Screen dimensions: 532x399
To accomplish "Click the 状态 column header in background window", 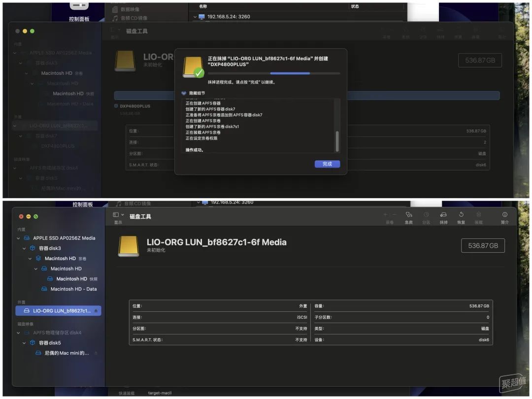I will [355, 6].
